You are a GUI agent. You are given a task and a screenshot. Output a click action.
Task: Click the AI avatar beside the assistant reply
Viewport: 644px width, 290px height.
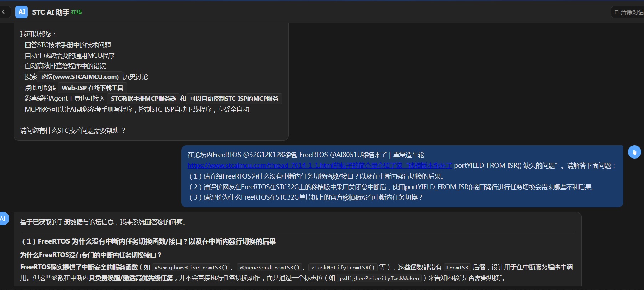pos(3,219)
